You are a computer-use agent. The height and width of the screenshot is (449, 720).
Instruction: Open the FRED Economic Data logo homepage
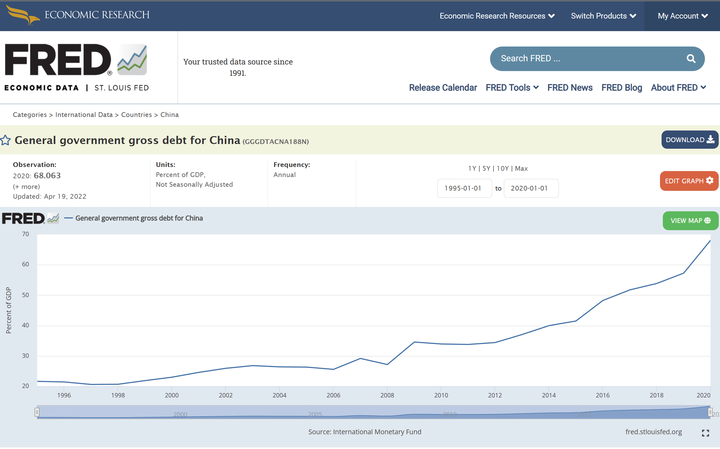click(x=76, y=67)
